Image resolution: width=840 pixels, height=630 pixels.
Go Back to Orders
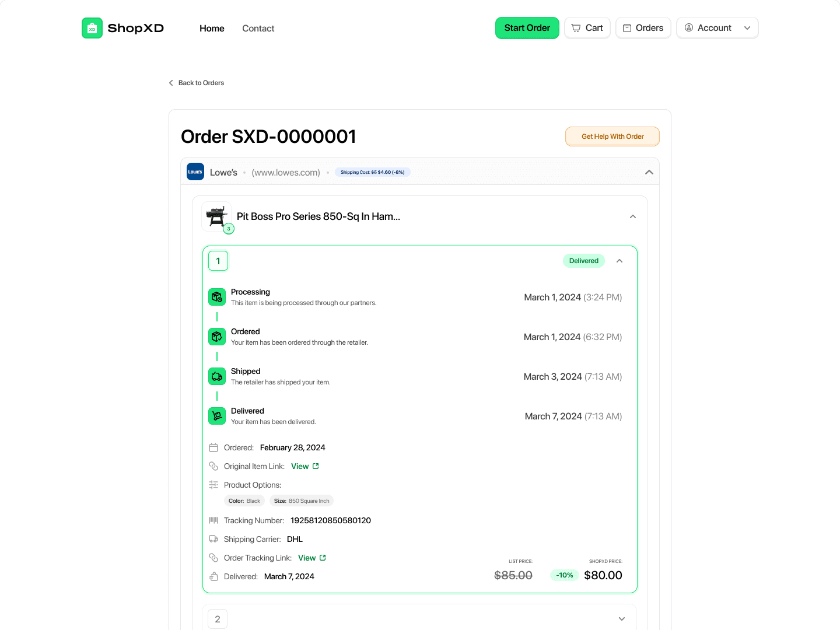[x=197, y=83]
